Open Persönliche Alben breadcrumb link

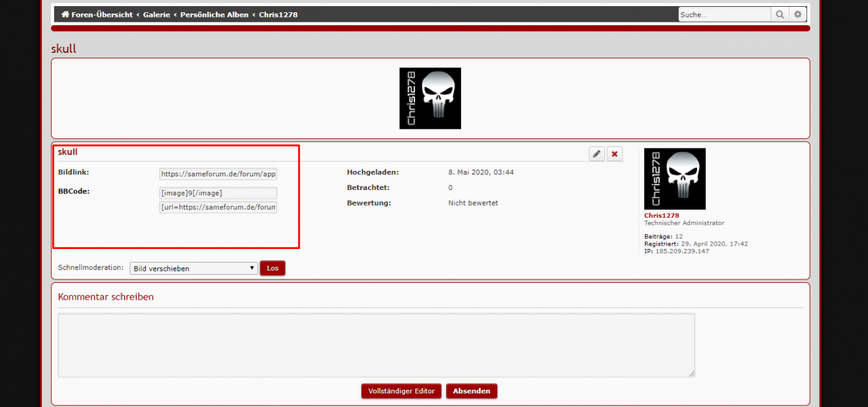coord(214,14)
